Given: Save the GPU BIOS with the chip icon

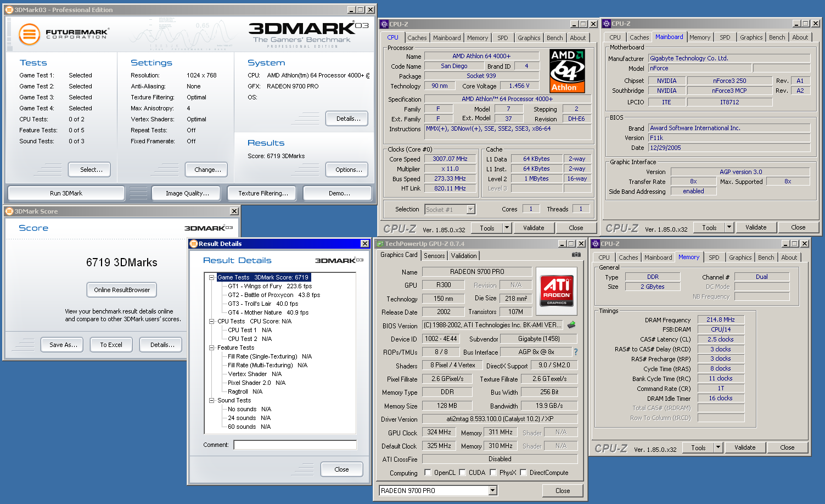Looking at the screenshot, I should [571, 325].
